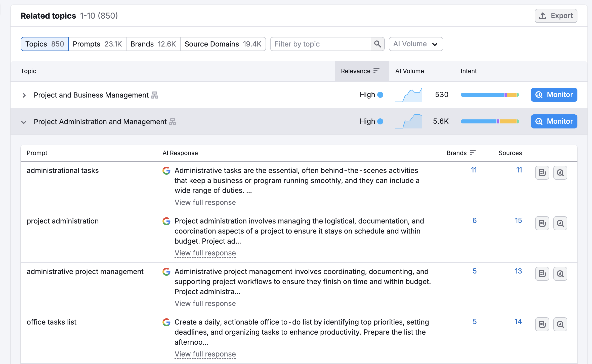Click monitor prompt icon for office tasks list
Viewport: 592px width, 364px height.
(x=560, y=324)
